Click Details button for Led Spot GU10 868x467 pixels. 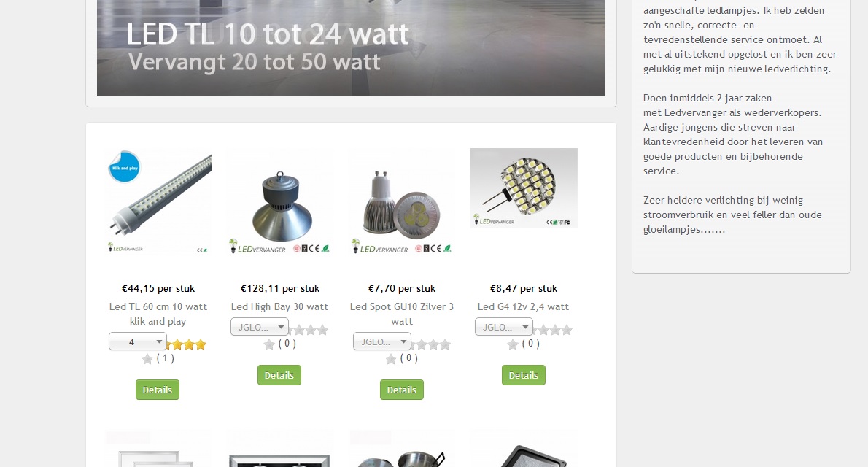coord(401,390)
